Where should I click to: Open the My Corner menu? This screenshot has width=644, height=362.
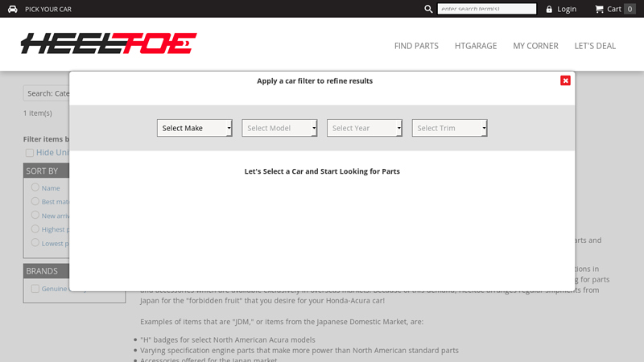coord(535,46)
